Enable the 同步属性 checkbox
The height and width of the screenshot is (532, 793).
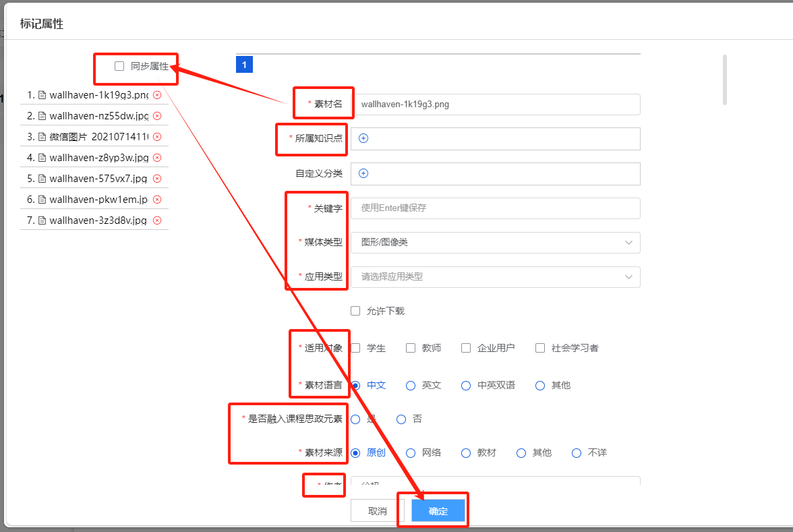[119, 66]
